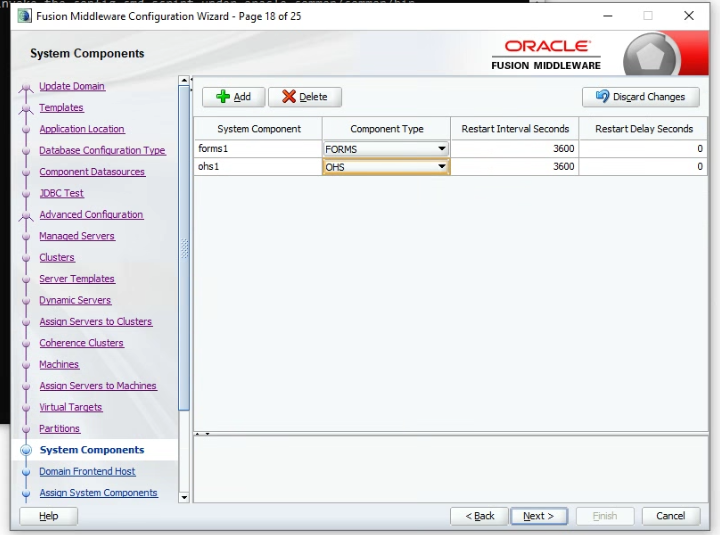Open Database Configuration Type step
Viewport: 720px width, 535px height.
[x=102, y=150]
